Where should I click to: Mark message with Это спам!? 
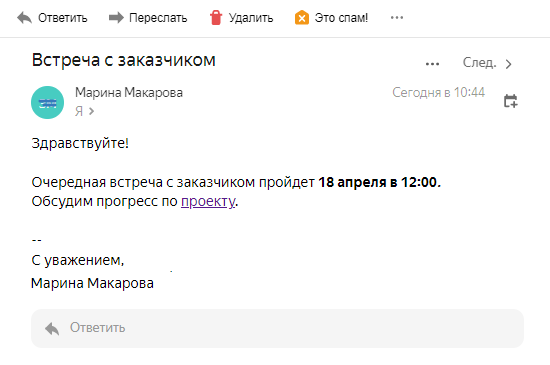point(341,18)
